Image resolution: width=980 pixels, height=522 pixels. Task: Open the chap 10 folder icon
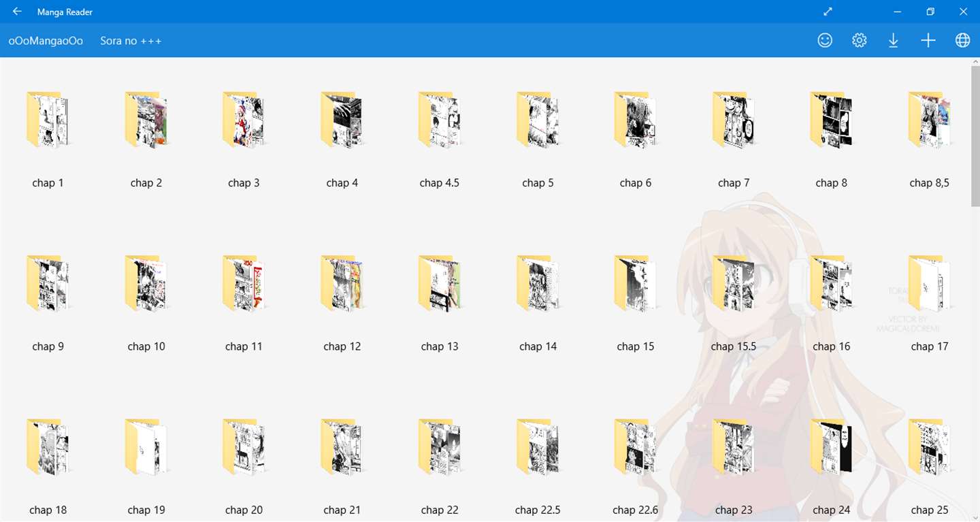coord(146,284)
